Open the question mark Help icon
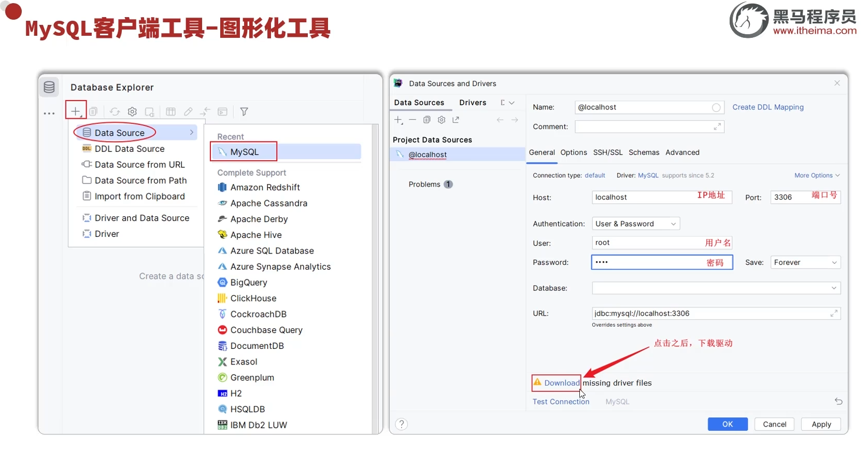 click(x=402, y=424)
